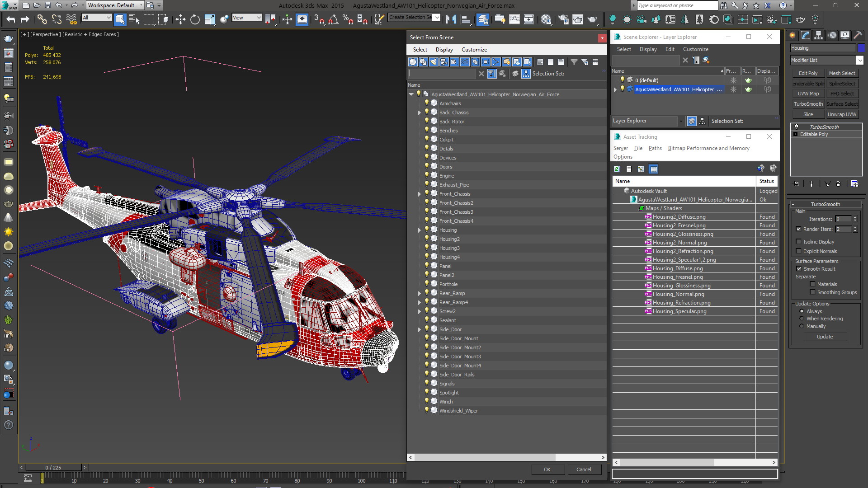Expand the Rear_Ramp tree node
This screenshot has width=868, height=488.
420,293
